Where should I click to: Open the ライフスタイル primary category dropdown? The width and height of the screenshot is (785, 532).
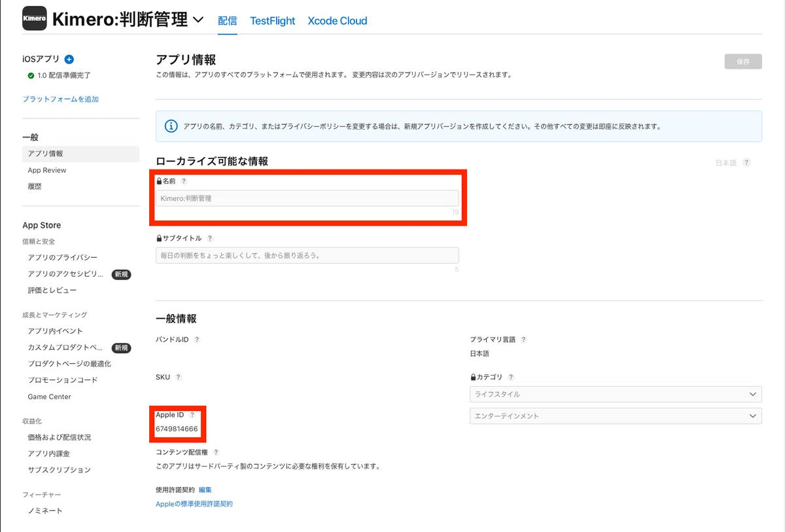pos(616,395)
